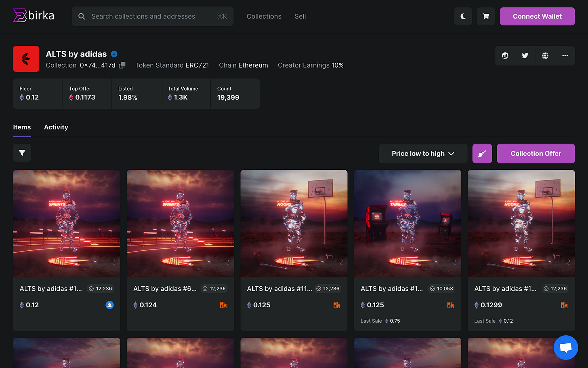Switch to the Activity tab

(x=56, y=127)
